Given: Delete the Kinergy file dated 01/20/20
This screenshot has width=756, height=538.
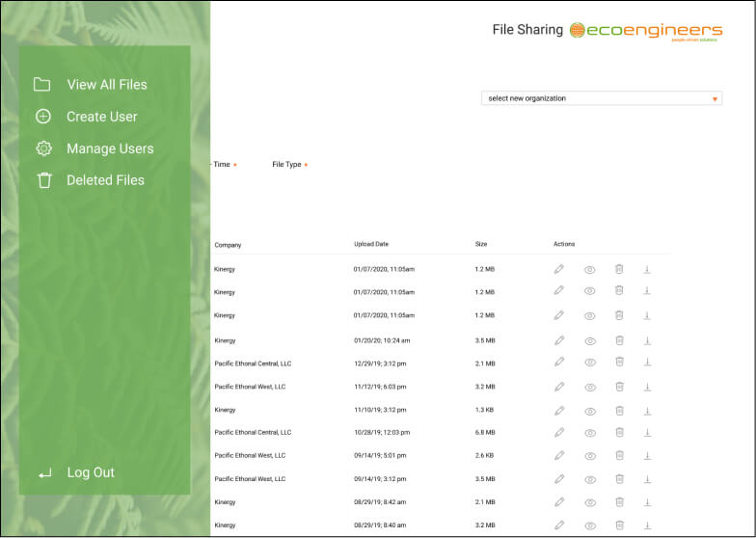Looking at the screenshot, I should (x=619, y=339).
